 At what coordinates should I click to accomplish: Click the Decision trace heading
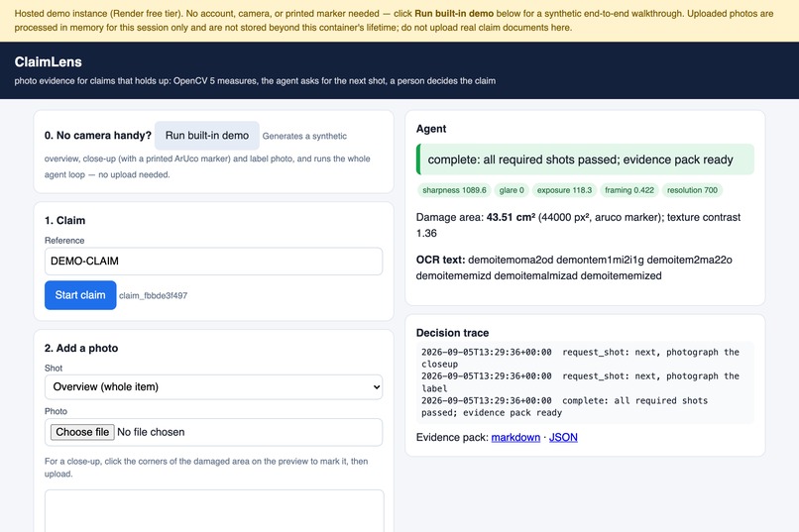tap(452, 333)
